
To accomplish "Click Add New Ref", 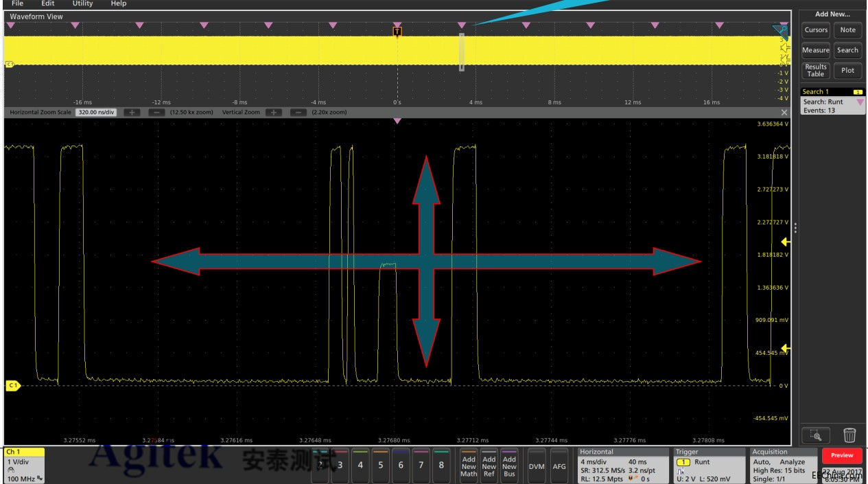I will (x=489, y=465).
